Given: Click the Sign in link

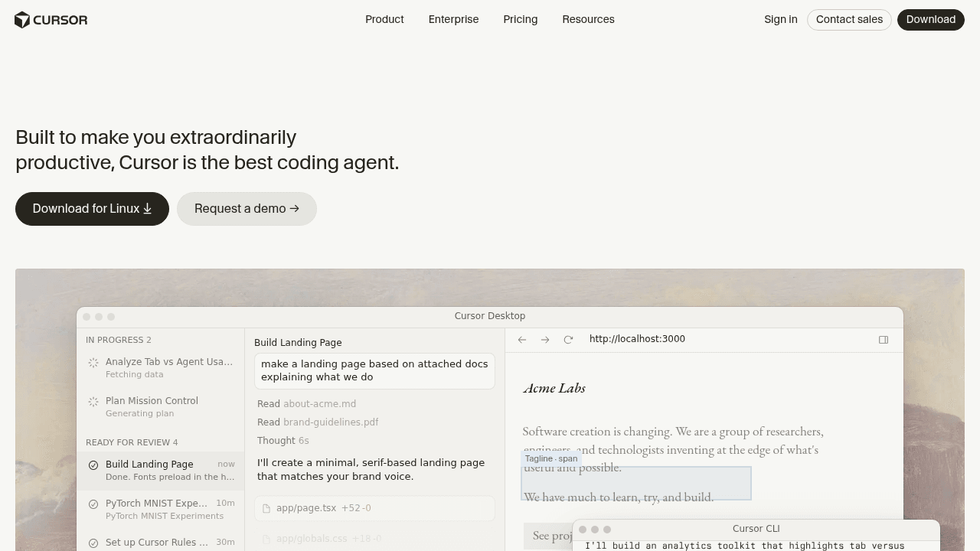Looking at the screenshot, I should point(781,19).
